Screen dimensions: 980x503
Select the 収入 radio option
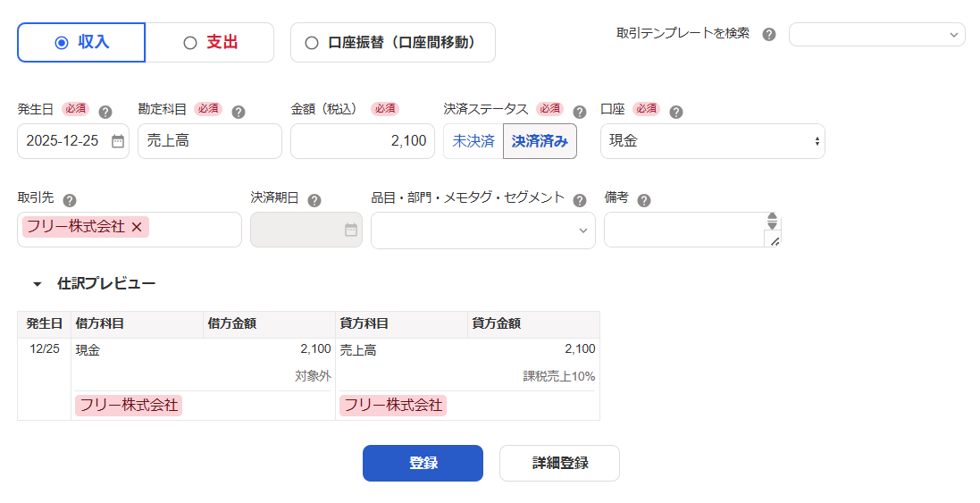pyautogui.click(x=81, y=43)
